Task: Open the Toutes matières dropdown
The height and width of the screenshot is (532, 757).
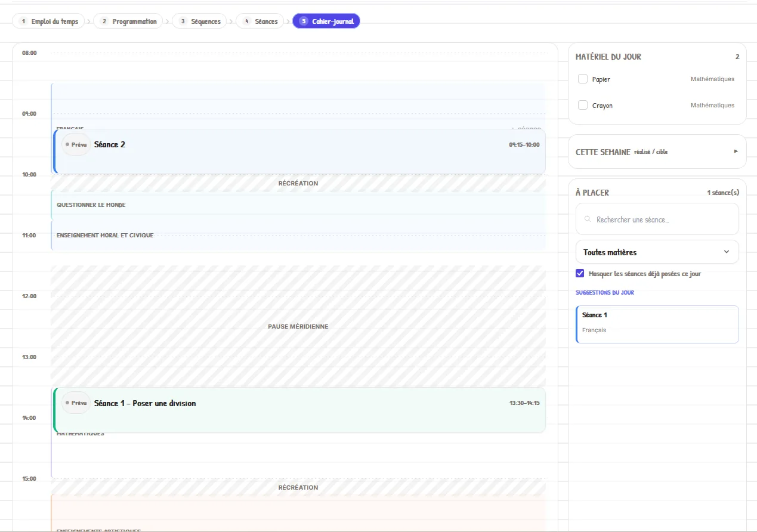Action: coord(657,252)
